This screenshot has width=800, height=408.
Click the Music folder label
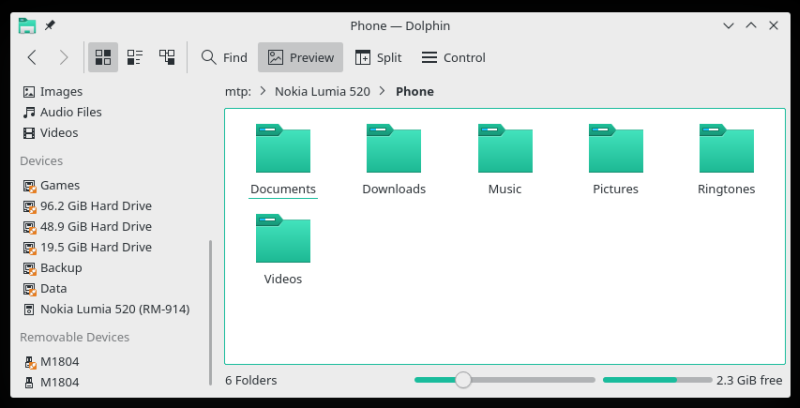pyautogui.click(x=505, y=189)
